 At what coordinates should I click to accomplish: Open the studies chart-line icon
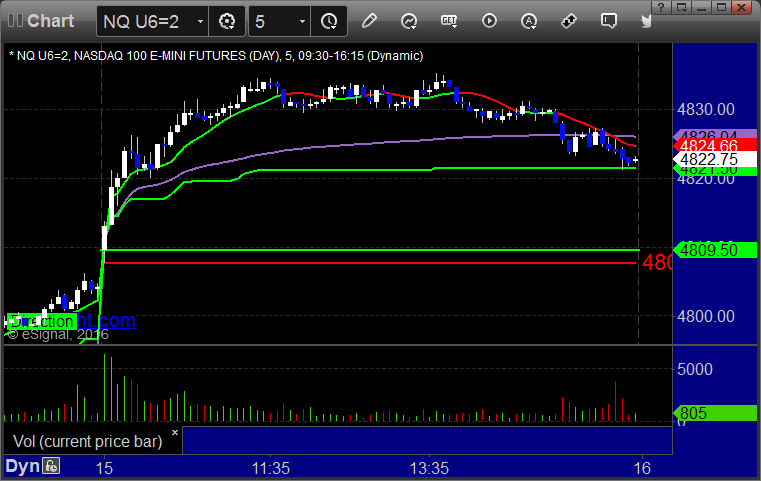coord(409,21)
